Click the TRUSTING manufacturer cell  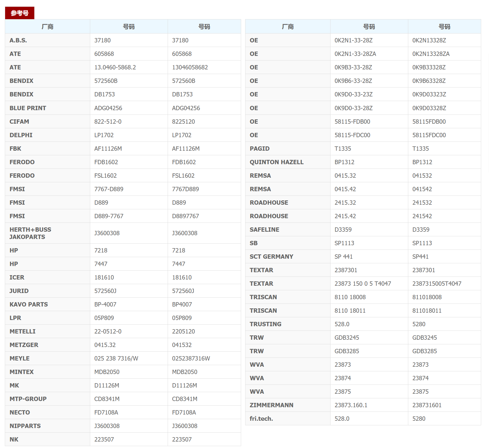point(288,324)
